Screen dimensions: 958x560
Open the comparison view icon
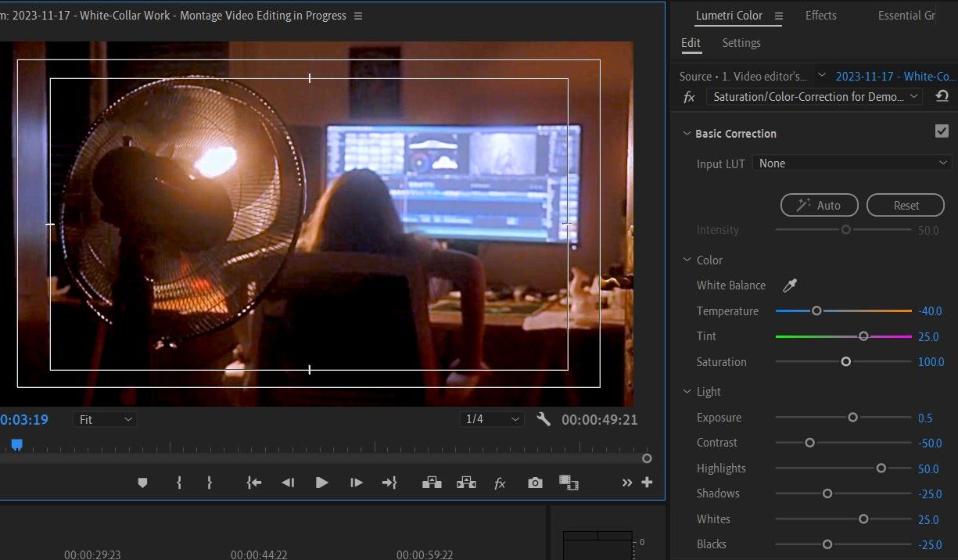click(569, 483)
